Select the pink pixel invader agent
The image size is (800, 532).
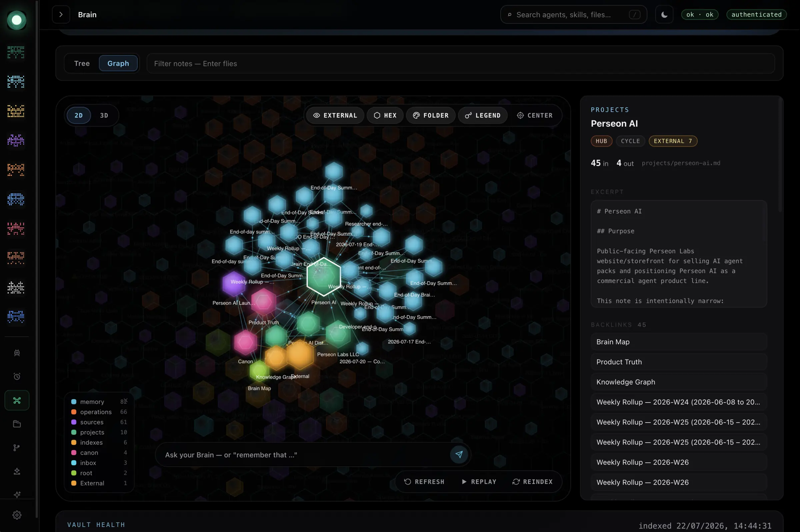pos(16,228)
